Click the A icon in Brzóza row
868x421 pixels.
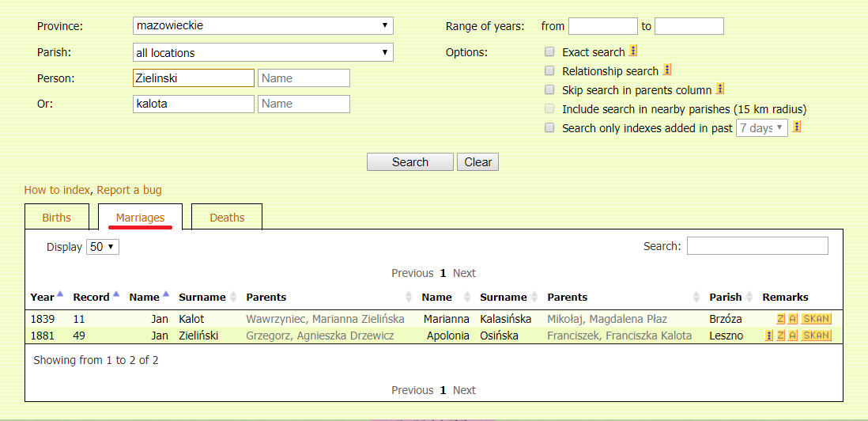792,319
